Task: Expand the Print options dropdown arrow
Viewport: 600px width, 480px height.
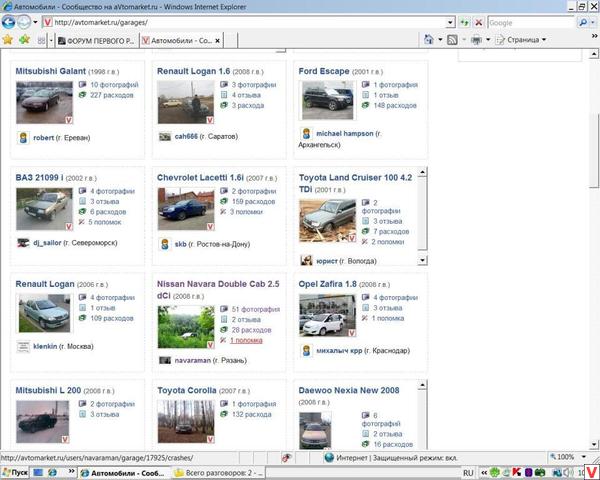Action: click(488, 39)
